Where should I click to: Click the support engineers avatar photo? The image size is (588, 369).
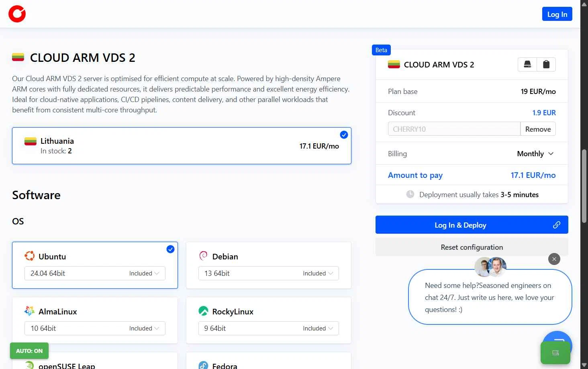490,267
